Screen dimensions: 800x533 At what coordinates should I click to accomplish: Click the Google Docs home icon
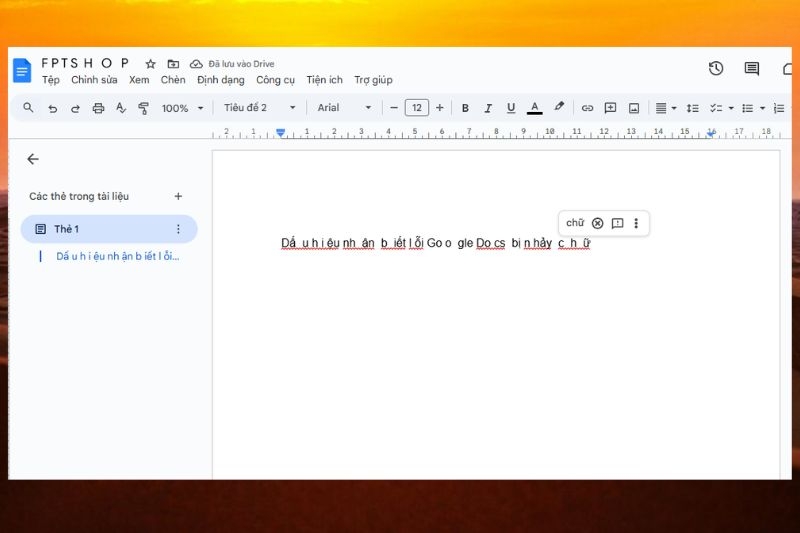22,70
